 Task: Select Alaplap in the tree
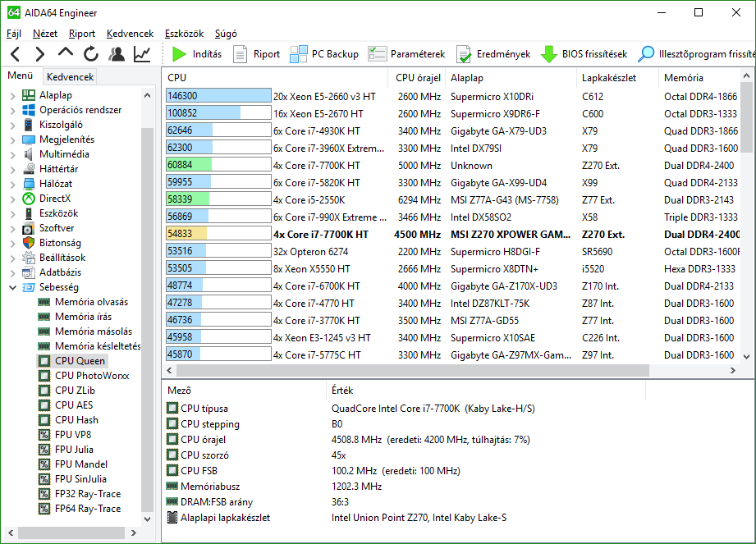[56, 95]
